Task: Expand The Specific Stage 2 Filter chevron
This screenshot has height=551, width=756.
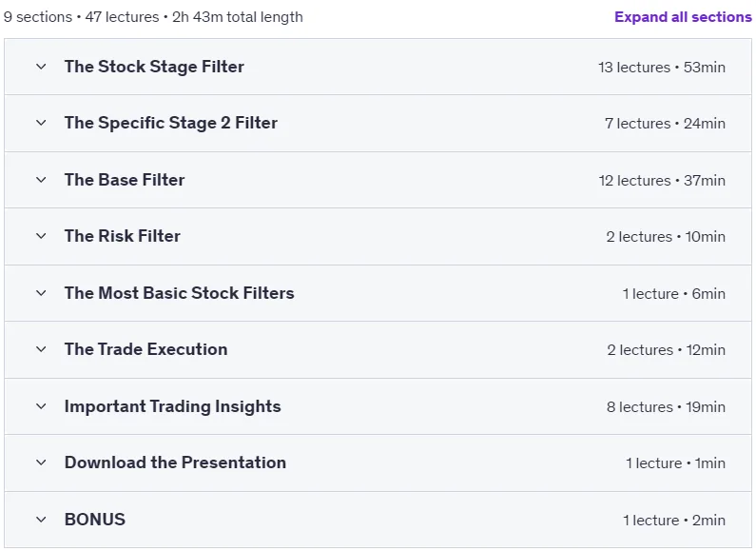Action: click(41, 123)
